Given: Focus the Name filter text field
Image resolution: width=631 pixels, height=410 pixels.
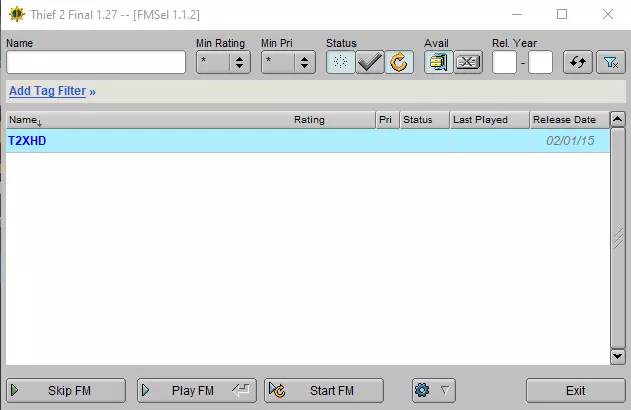Looking at the screenshot, I should pyautogui.click(x=96, y=62).
